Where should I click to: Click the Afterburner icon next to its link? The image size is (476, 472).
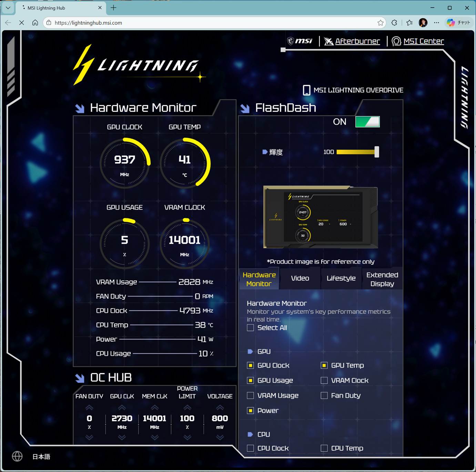click(329, 41)
